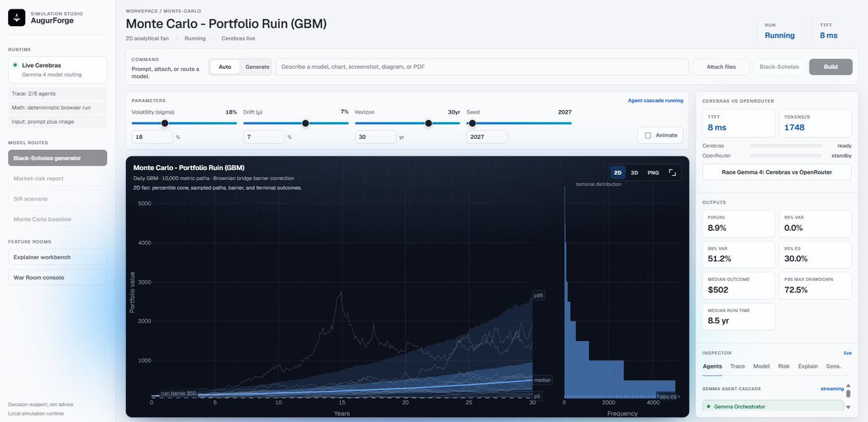The height and width of the screenshot is (422, 868).
Task: Click the TTFT 8 ms comparison card
Action: (738, 123)
